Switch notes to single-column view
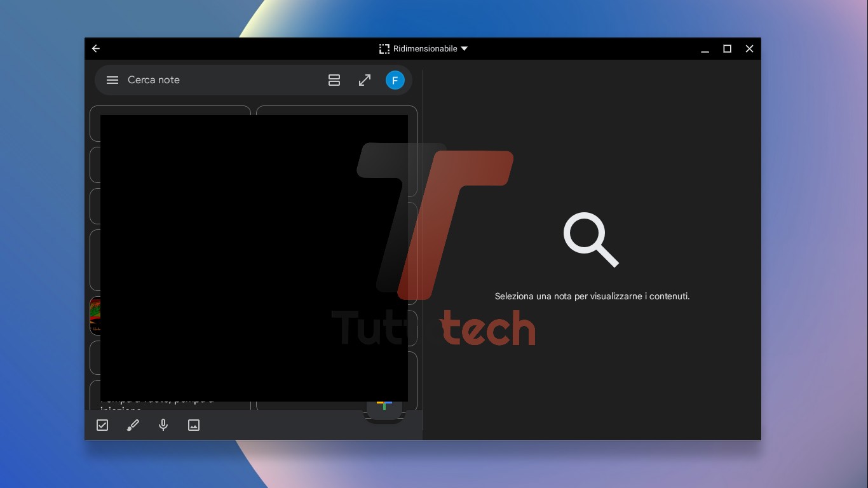868x488 pixels. [x=334, y=80]
